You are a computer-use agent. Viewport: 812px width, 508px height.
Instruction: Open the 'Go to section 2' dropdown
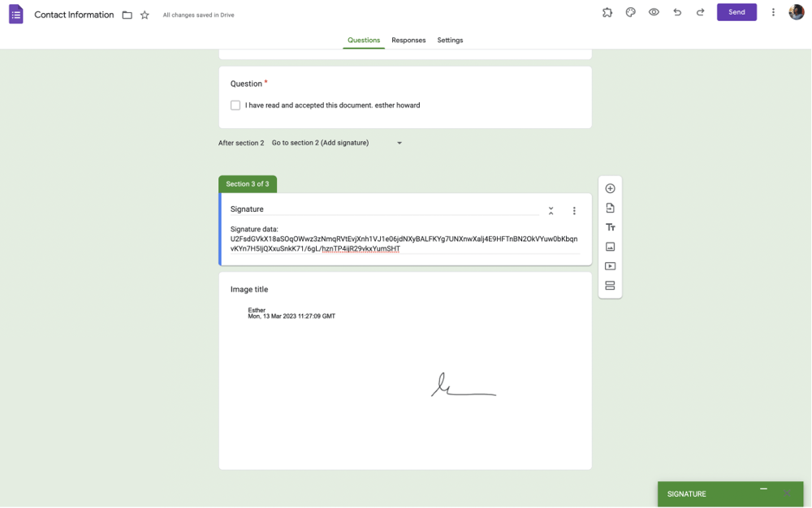tap(337, 143)
